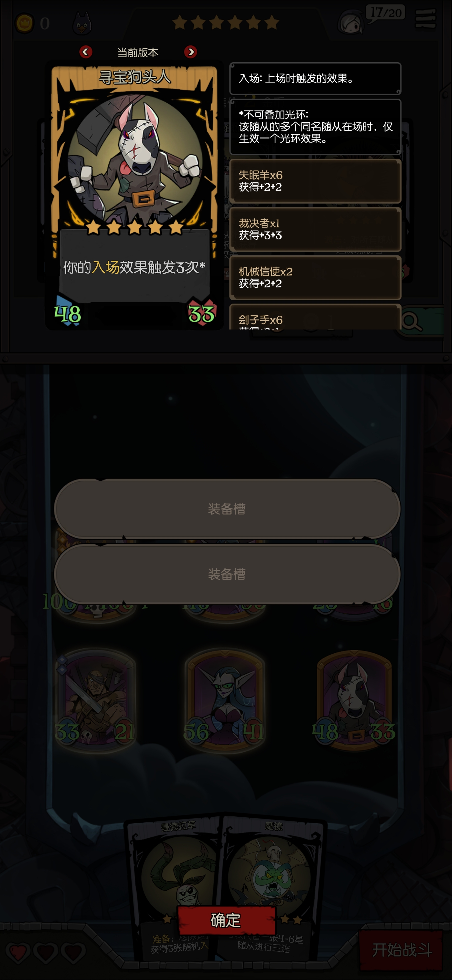Click the left arrow beside 当前版本
This screenshot has height=980, width=452.
85,52
